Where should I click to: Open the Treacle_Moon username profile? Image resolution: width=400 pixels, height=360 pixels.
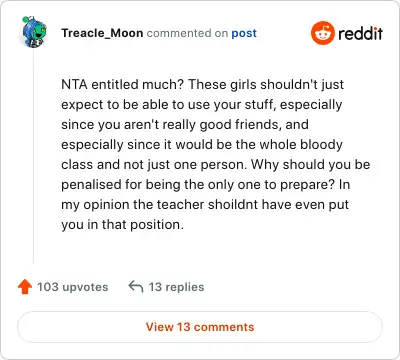102,33
